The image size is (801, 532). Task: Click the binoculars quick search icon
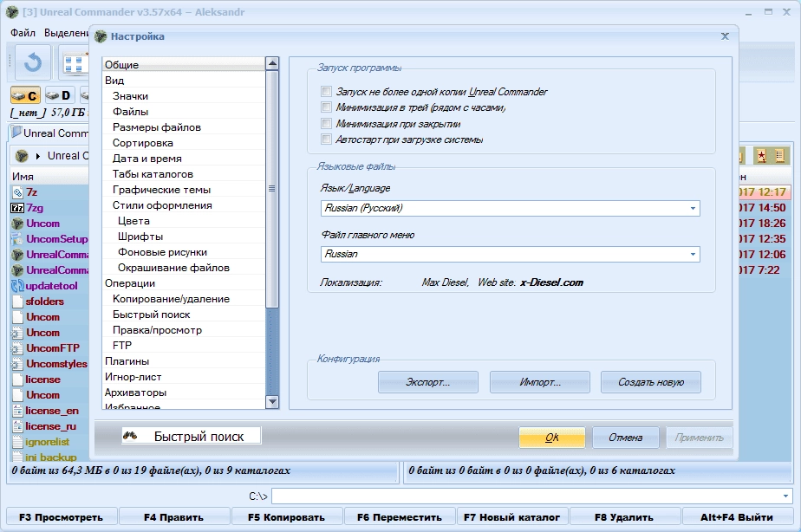coord(130,436)
